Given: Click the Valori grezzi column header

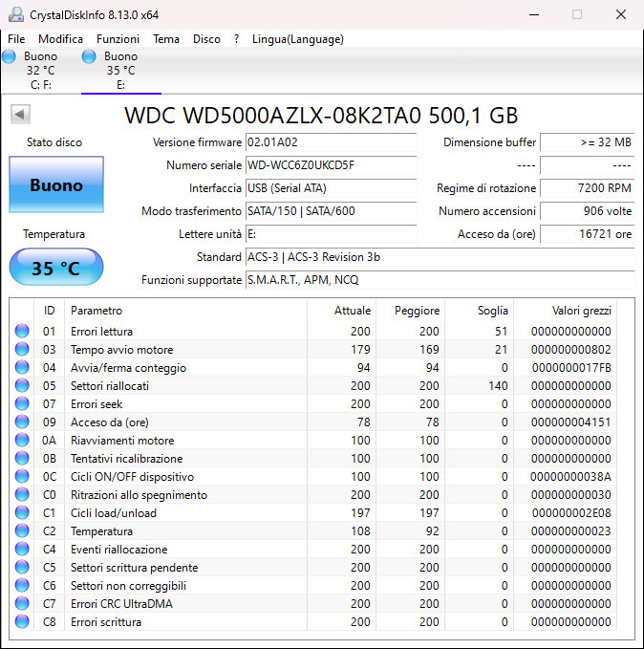Looking at the screenshot, I should coord(566,311).
